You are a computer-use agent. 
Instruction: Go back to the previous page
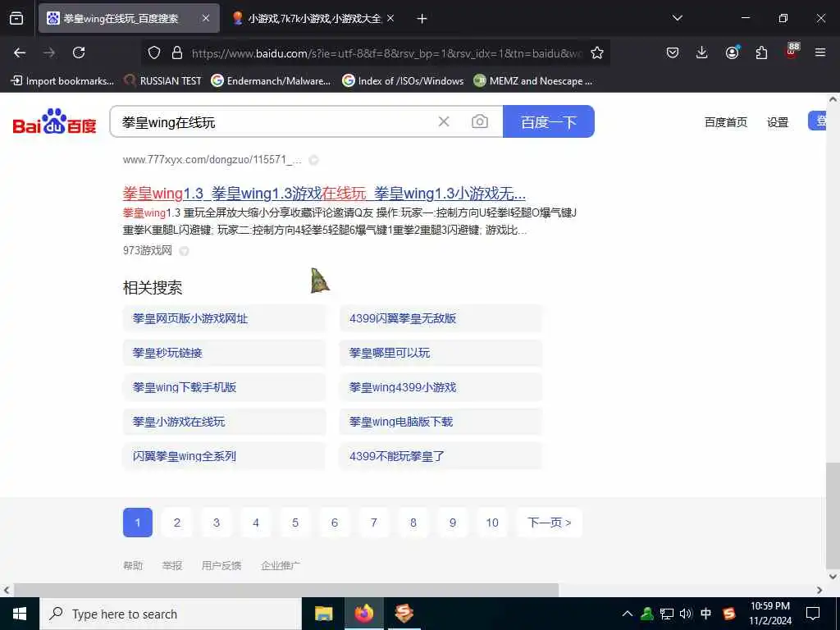[20, 52]
